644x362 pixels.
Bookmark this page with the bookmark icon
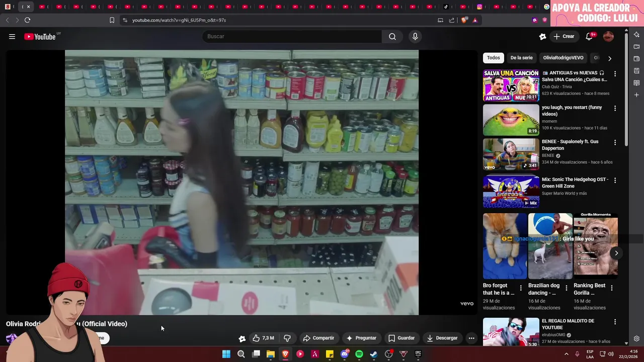(x=112, y=20)
